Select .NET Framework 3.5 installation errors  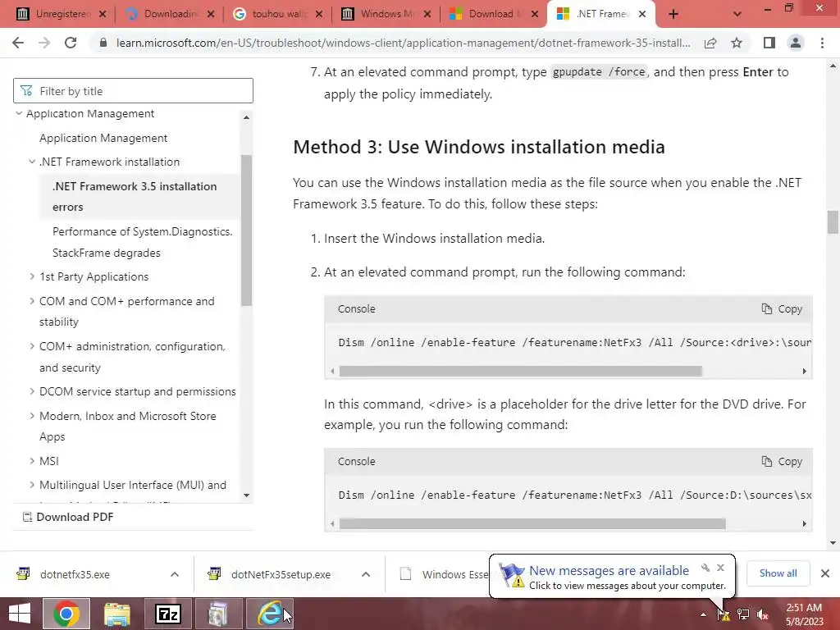tap(138, 196)
